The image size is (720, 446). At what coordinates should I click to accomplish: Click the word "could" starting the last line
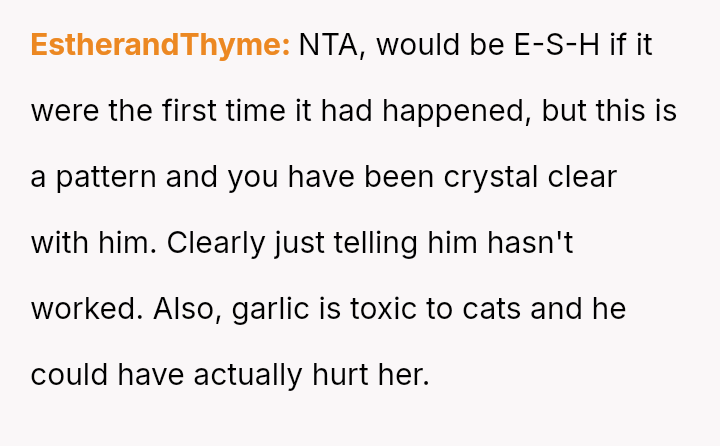(70, 375)
